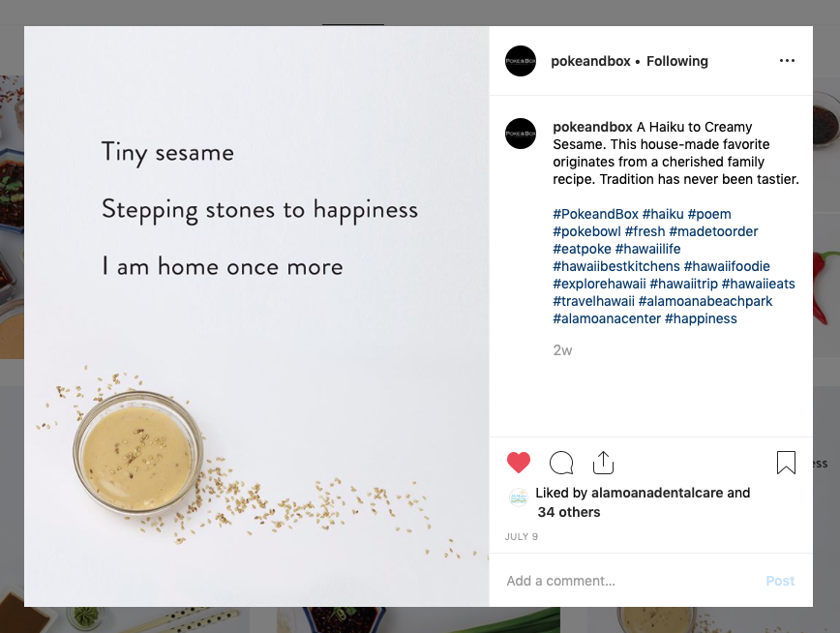
Task: Click the #happiness hashtag
Action: [x=701, y=318]
